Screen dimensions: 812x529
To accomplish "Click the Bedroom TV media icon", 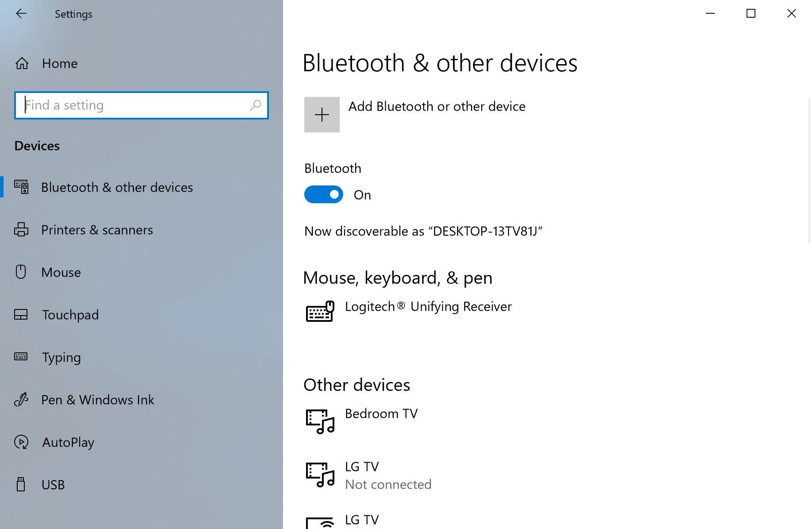I will coord(320,421).
